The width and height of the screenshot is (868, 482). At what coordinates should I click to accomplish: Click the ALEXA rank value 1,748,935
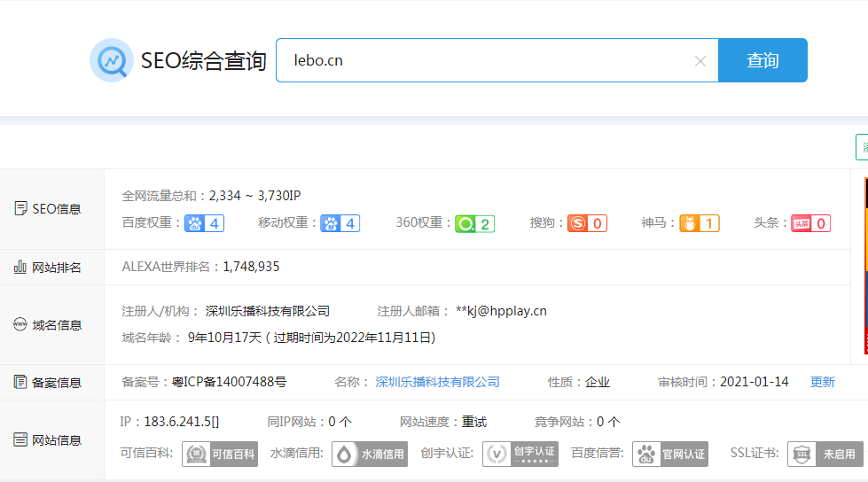click(251, 267)
